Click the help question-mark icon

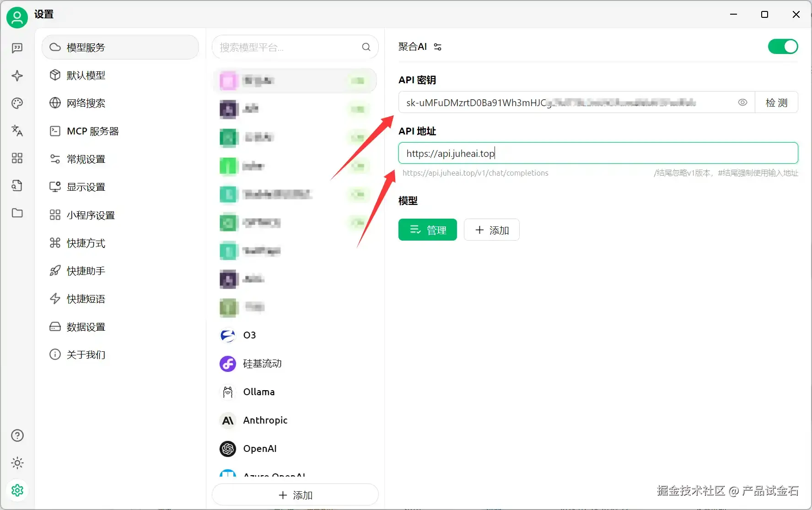click(17, 435)
